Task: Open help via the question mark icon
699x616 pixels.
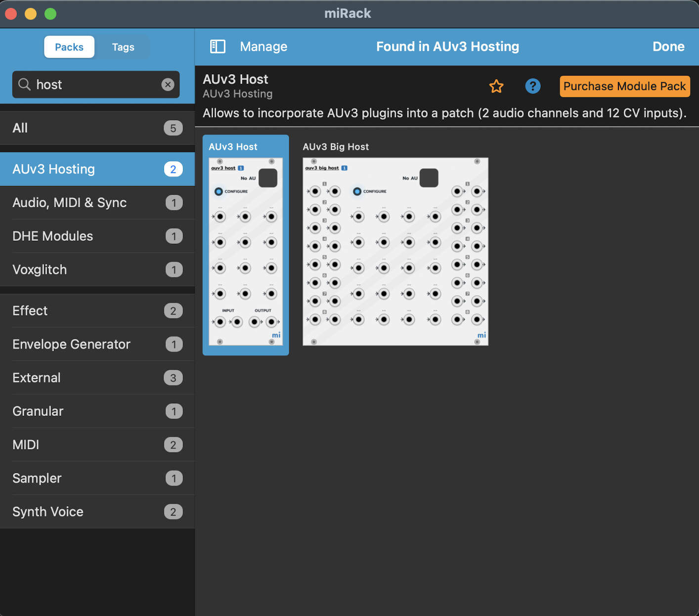Action: pos(532,87)
